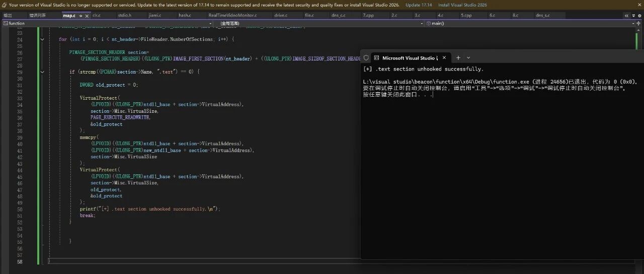Image resolution: width=644 pixels, height=274 pixels.
Task: Dismiss the unsupported version notification bar
Action: (639, 5)
